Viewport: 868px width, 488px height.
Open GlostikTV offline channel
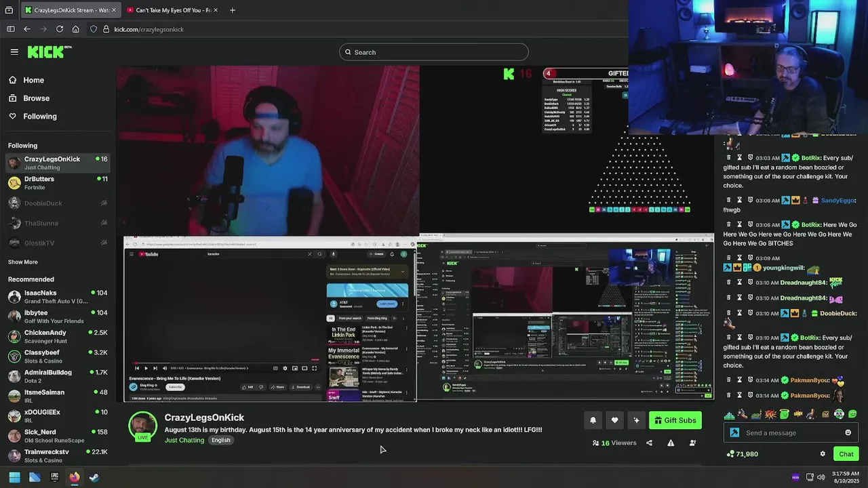[x=58, y=243]
